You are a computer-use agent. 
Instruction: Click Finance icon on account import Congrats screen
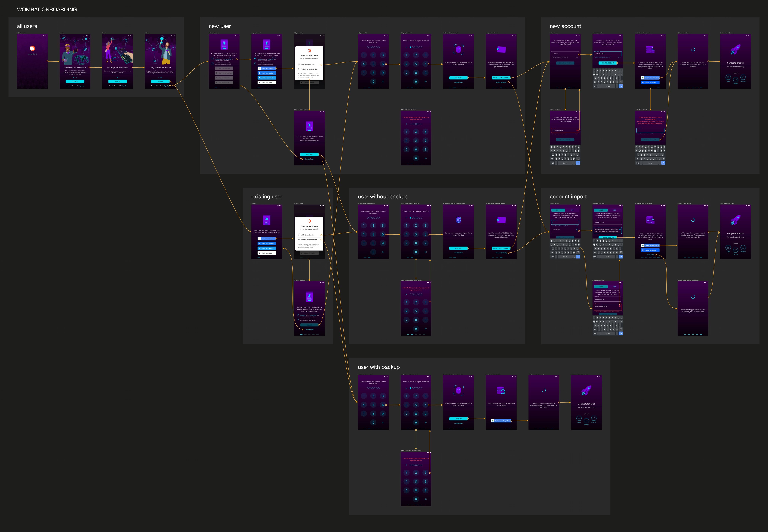[743, 248]
